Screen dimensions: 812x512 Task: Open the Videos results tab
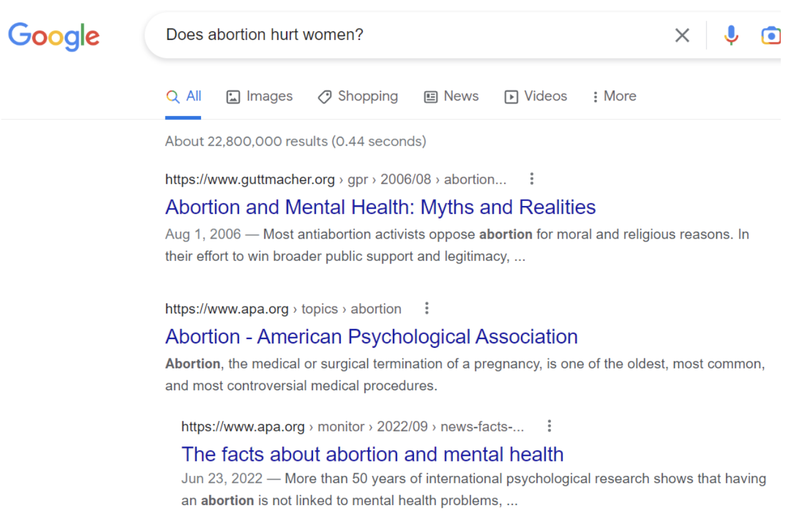click(x=536, y=96)
